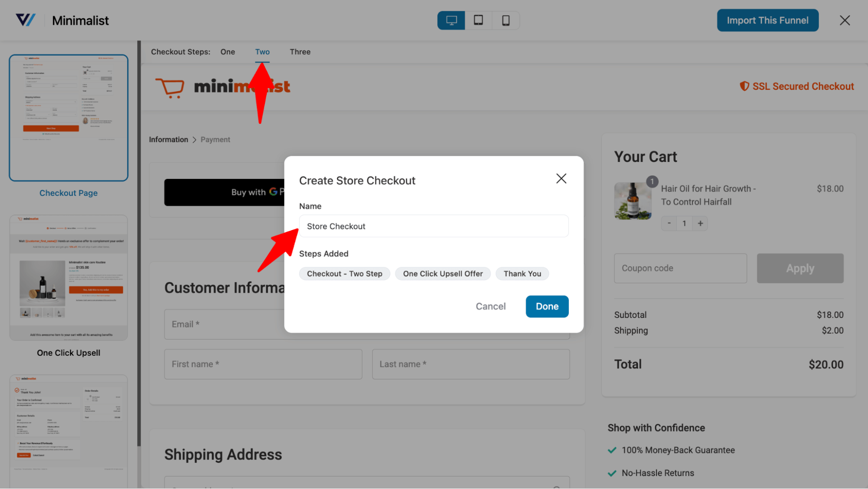868x489 pixels.
Task: Click the One Click Upsell label
Action: (69, 353)
